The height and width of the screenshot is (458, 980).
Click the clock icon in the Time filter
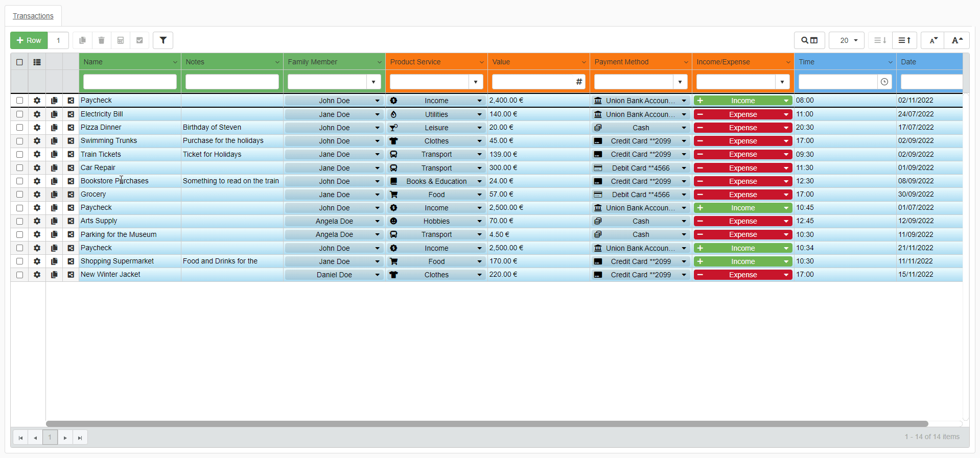click(x=884, y=82)
